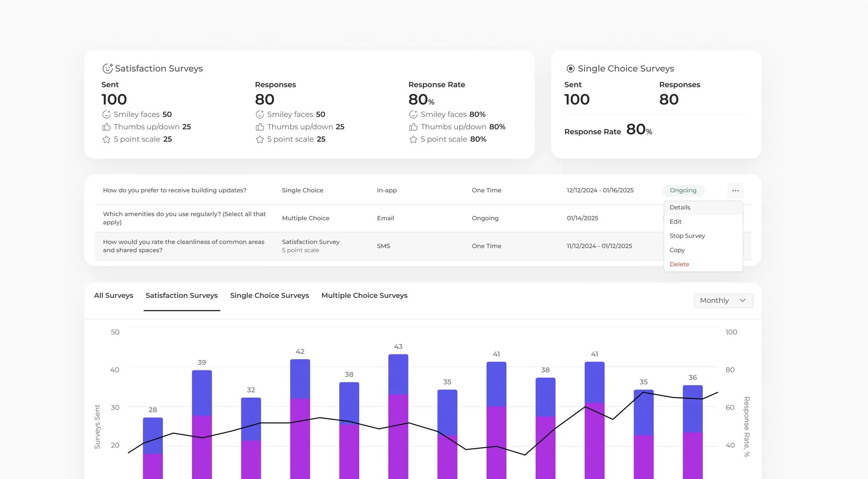The height and width of the screenshot is (479, 868).
Task: Click thumbs up icon under Responses
Action: click(260, 127)
